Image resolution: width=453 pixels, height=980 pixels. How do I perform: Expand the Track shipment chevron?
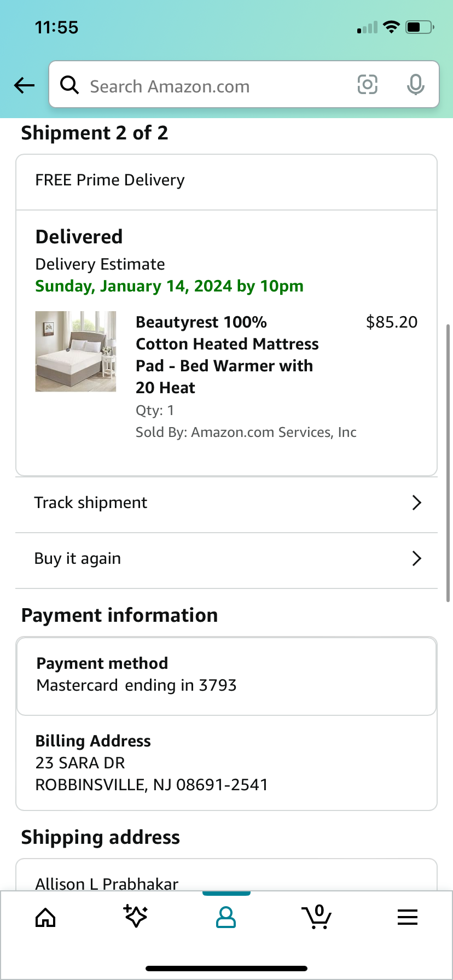(x=417, y=503)
